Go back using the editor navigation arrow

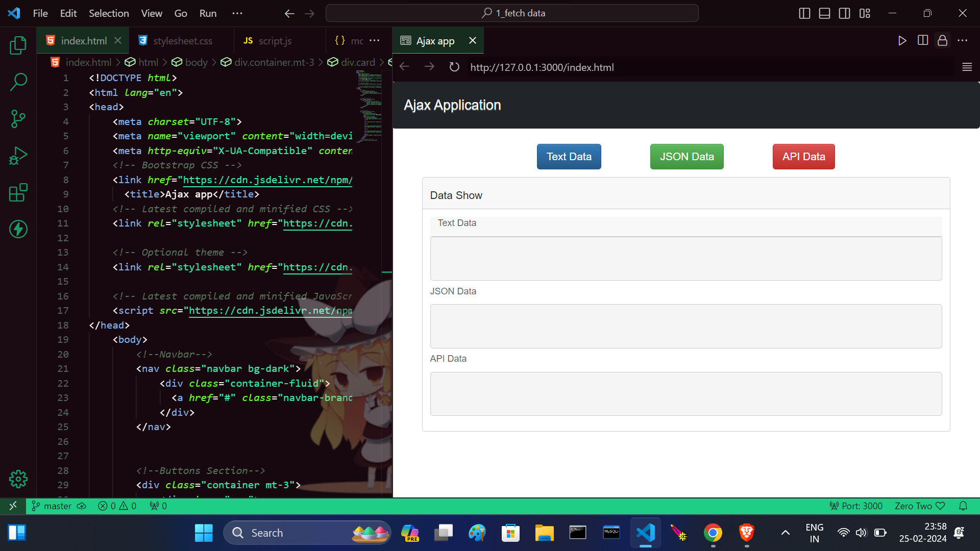[289, 13]
